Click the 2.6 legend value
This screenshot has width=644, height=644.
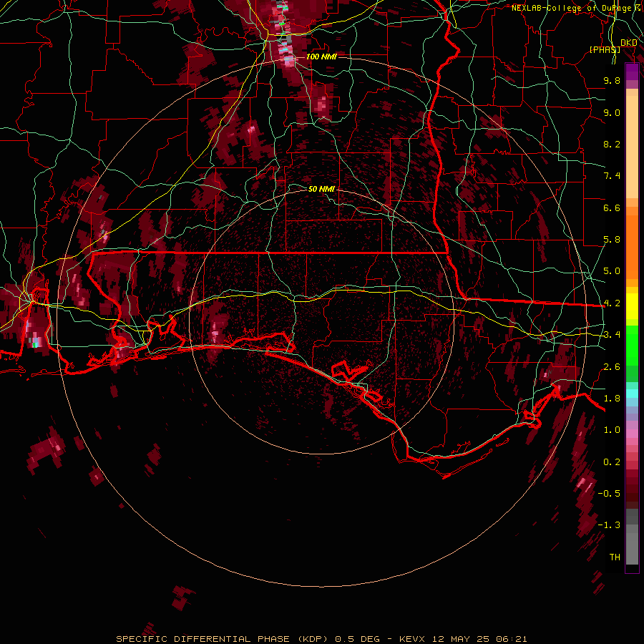612,367
